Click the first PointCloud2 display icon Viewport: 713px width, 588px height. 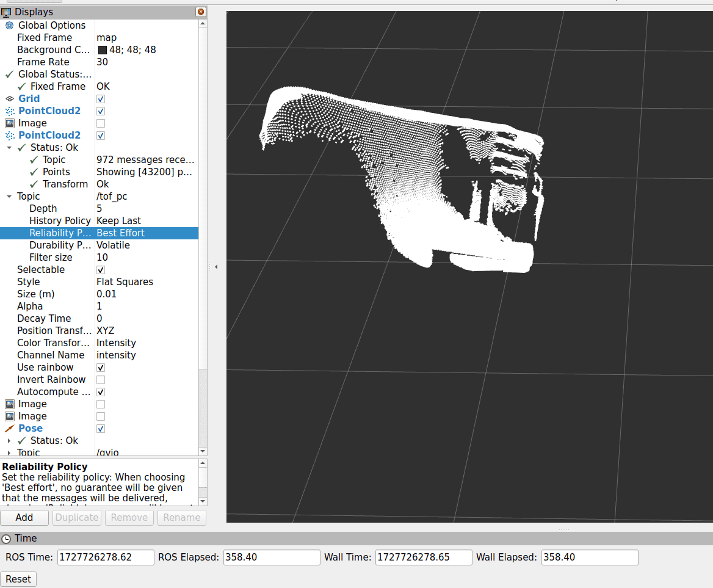click(x=10, y=111)
